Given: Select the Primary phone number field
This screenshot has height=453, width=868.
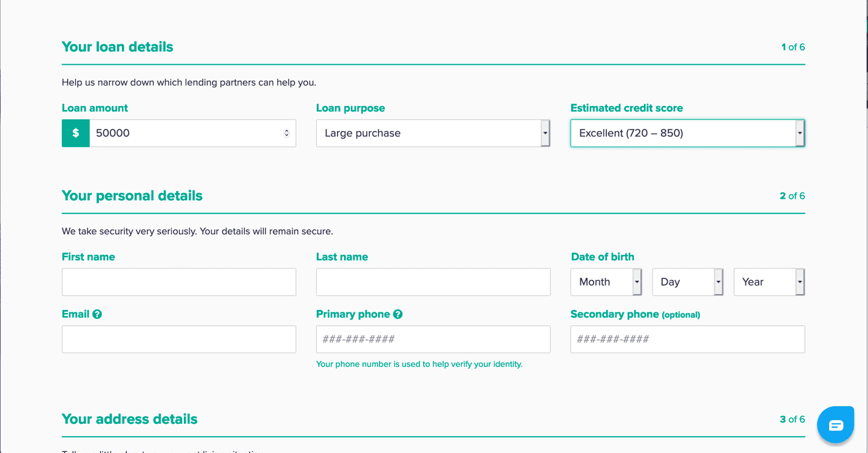Looking at the screenshot, I should (433, 340).
